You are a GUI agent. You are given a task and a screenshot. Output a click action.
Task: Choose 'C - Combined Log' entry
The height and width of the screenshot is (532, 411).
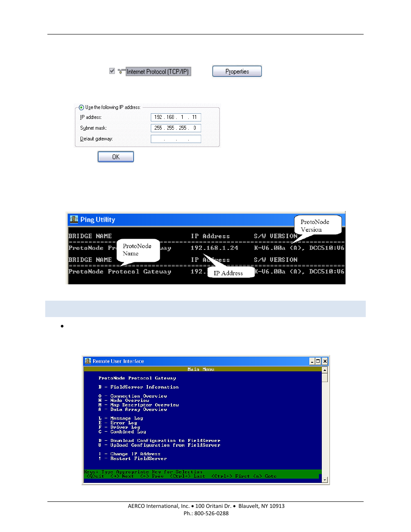(122, 432)
